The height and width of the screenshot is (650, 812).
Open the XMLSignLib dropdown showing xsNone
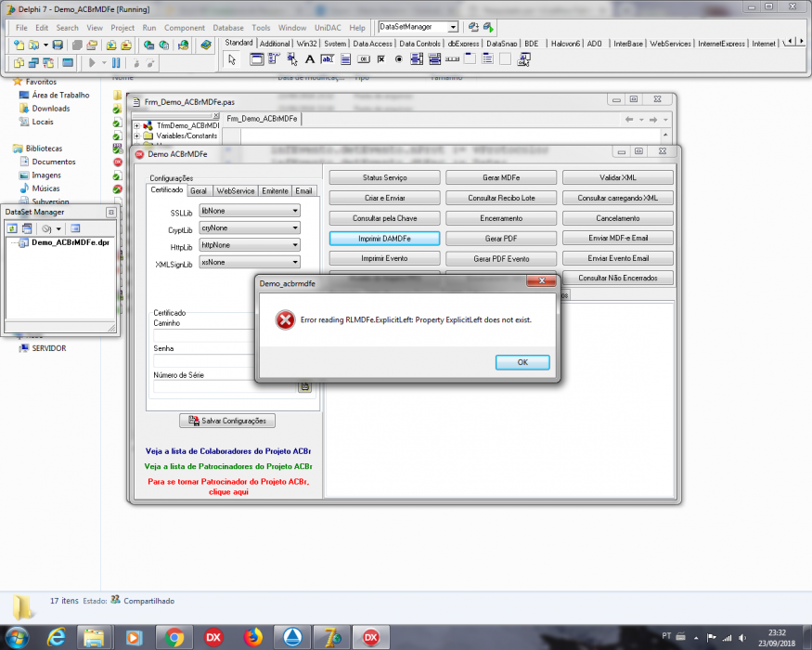tap(250, 262)
